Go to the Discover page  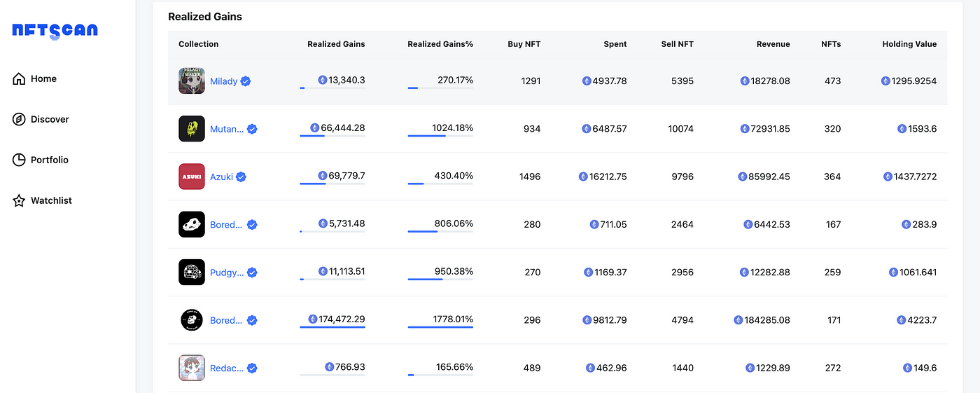50,120
